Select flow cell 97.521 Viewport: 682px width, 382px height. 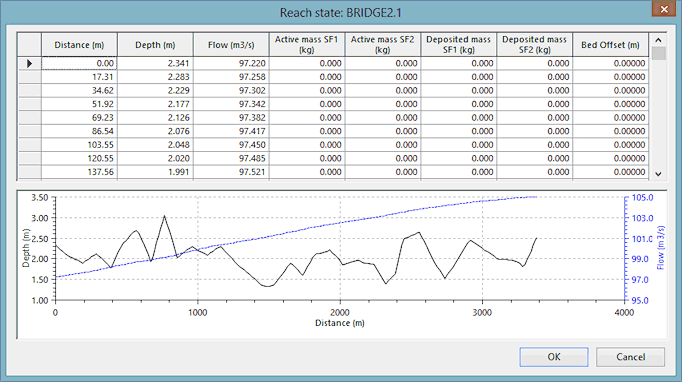[x=231, y=172]
